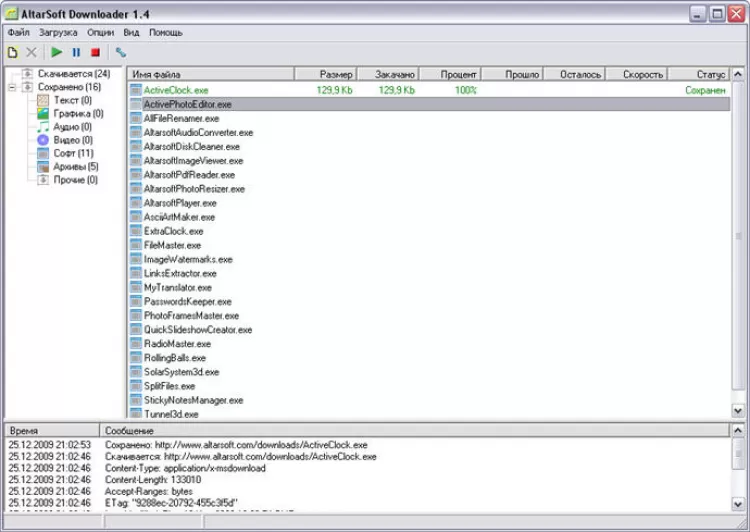Select AltarsoftDiskCleaner.exe in the list
The height and width of the screenshot is (532, 750).
click(x=192, y=146)
